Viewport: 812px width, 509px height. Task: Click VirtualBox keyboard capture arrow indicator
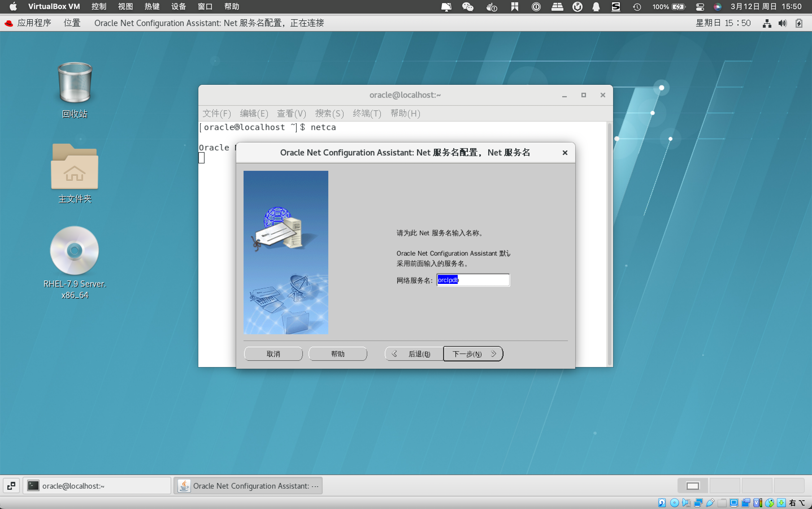pos(781,503)
